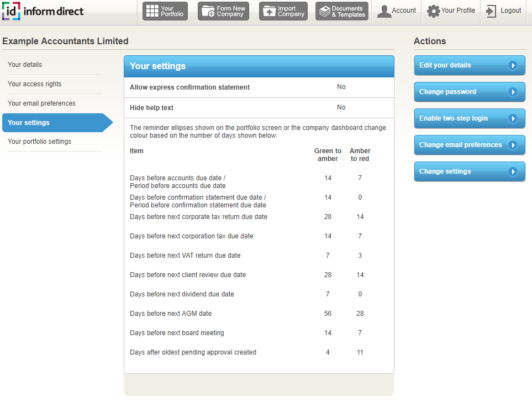
Task: Open Documents & Templates stack icon
Action: coord(324,11)
